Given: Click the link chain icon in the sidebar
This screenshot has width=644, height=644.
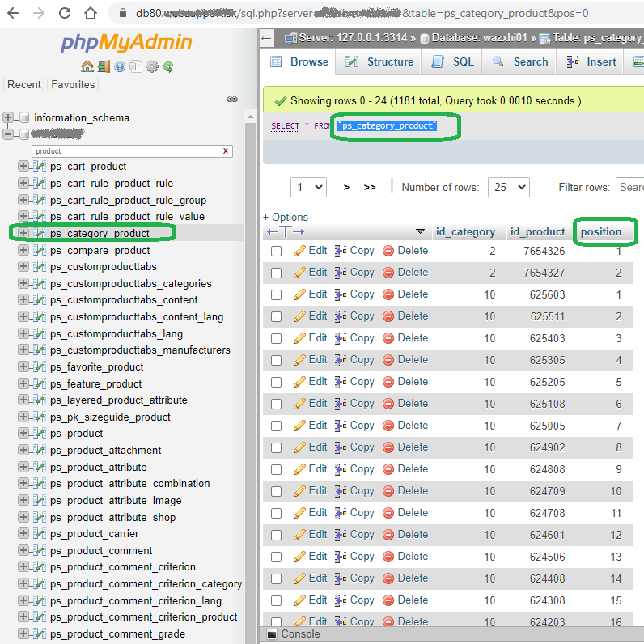Looking at the screenshot, I should (x=232, y=99).
